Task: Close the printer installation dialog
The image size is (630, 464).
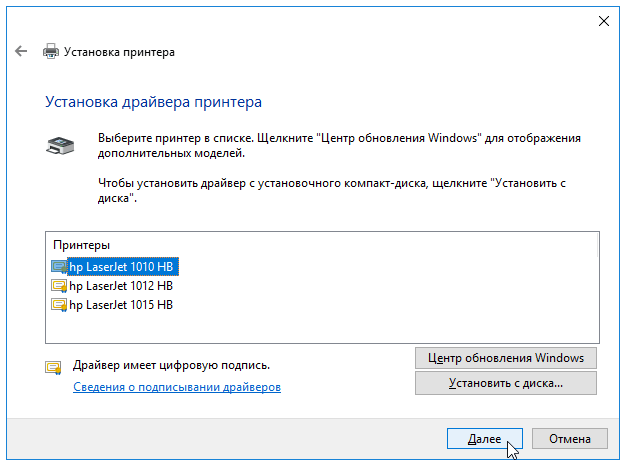Action: 604,21
